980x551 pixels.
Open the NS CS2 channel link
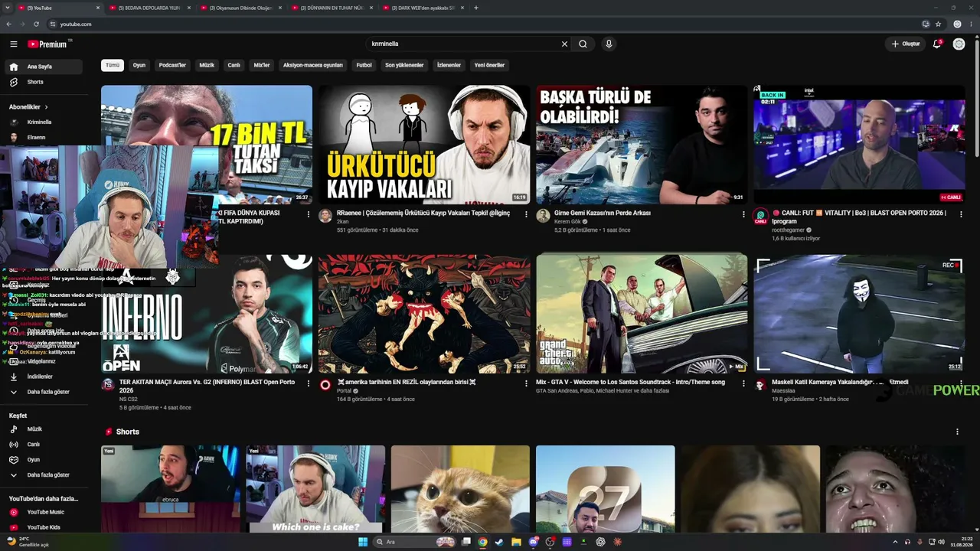point(129,399)
